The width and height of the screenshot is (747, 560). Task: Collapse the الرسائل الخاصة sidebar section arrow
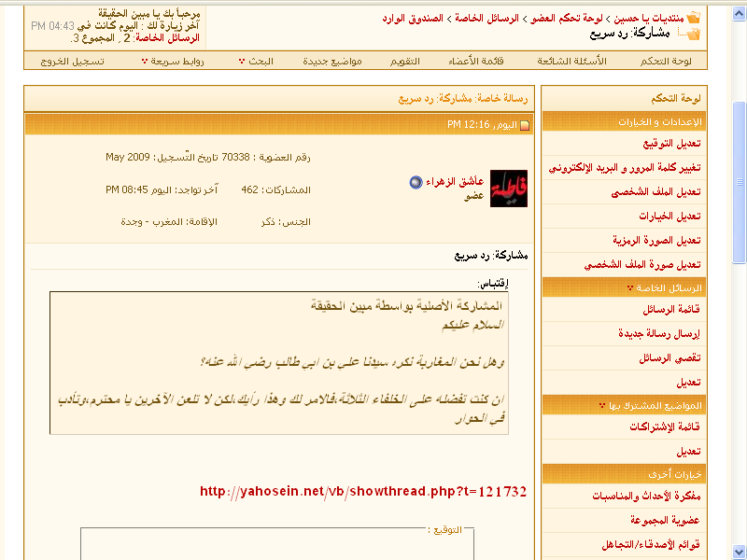[629, 288]
